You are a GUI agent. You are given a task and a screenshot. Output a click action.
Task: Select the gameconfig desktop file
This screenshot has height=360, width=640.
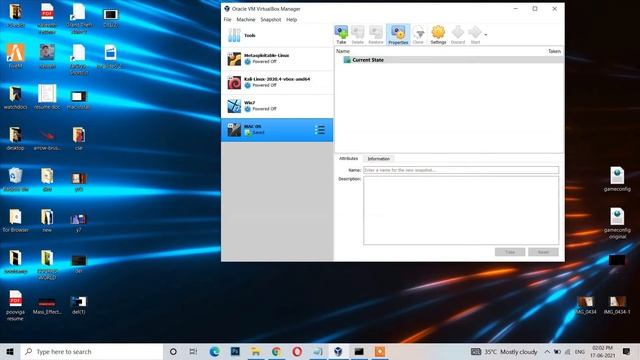point(617,179)
